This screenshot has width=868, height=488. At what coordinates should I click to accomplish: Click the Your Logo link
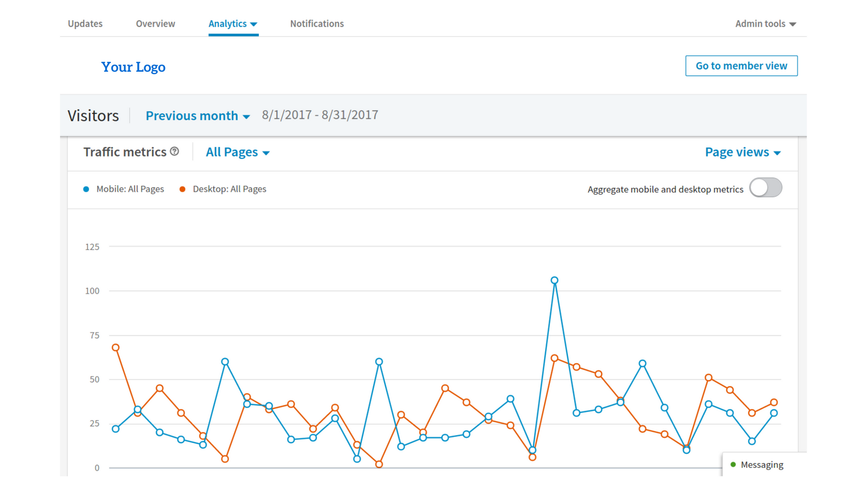pos(133,67)
